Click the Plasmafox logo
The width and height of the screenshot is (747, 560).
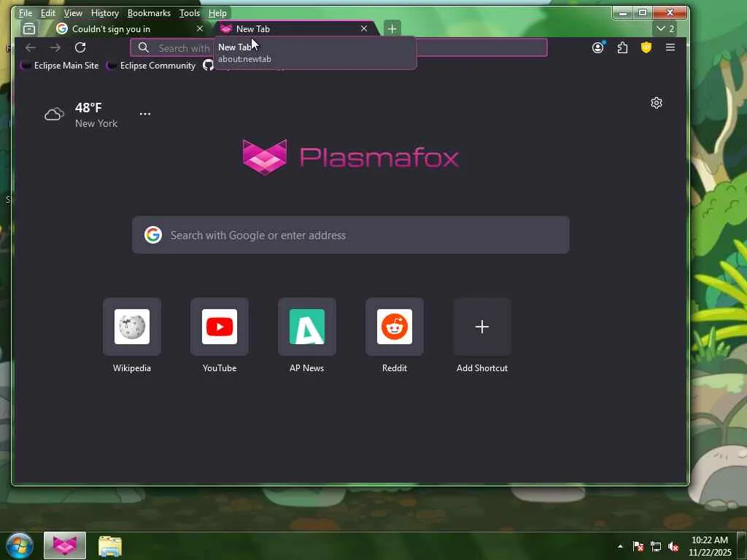(x=351, y=157)
